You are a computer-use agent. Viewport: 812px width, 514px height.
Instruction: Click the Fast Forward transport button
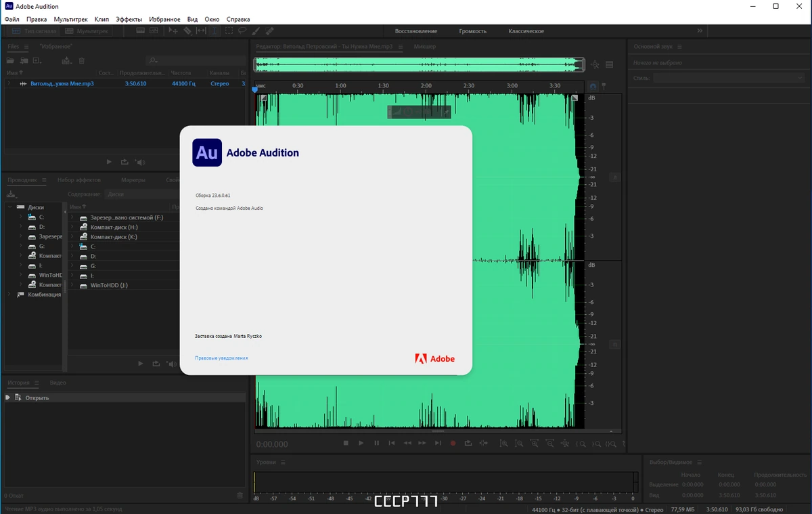coord(422,443)
